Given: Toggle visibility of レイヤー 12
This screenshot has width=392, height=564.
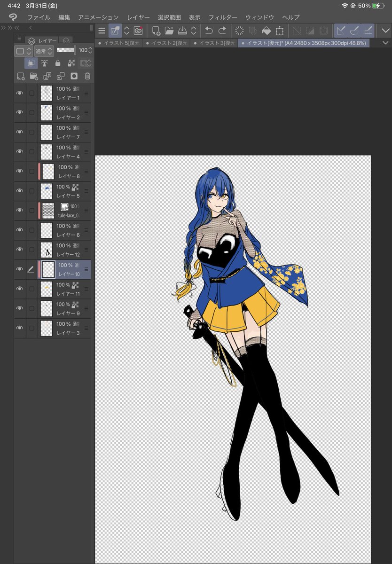Looking at the screenshot, I should 20,250.
